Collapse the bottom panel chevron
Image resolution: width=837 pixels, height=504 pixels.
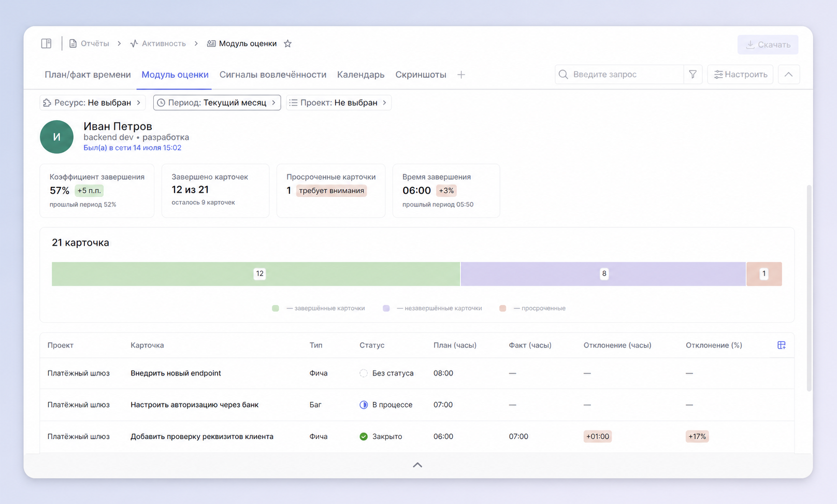417,465
